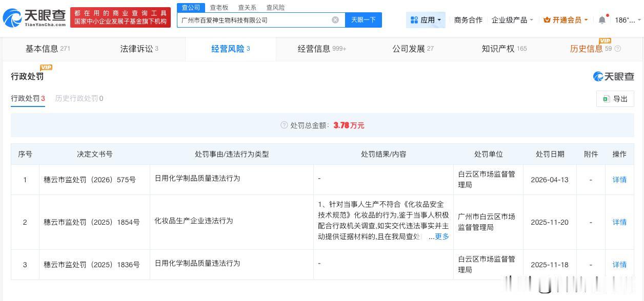
Task: Click the date 2025-11-20
Action: pos(550,222)
